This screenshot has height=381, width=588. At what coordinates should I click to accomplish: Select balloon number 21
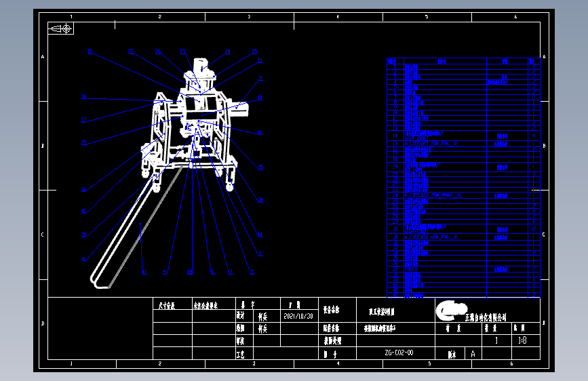click(260, 61)
